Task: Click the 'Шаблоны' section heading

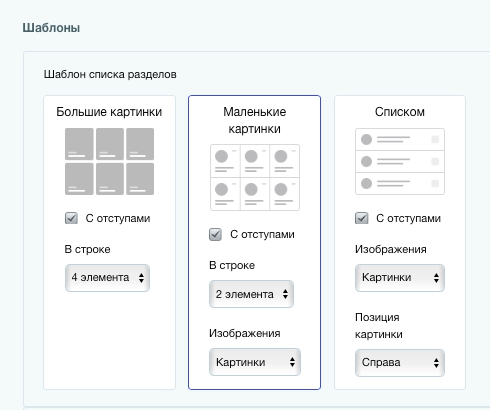Action: (51, 27)
